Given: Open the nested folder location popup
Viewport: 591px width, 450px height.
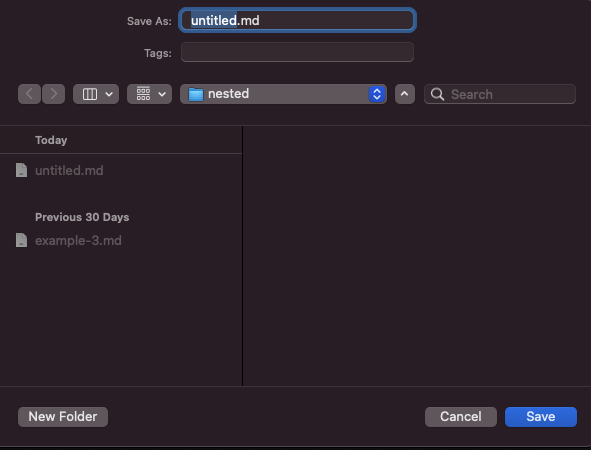Looking at the screenshot, I should pyautogui.click(x=283, y=94).
